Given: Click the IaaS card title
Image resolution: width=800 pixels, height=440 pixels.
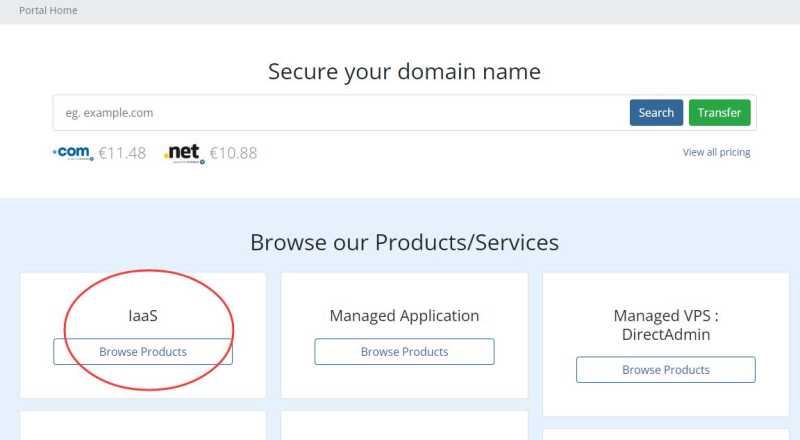Looking at the screenshot, I should (x=143, y=315).
